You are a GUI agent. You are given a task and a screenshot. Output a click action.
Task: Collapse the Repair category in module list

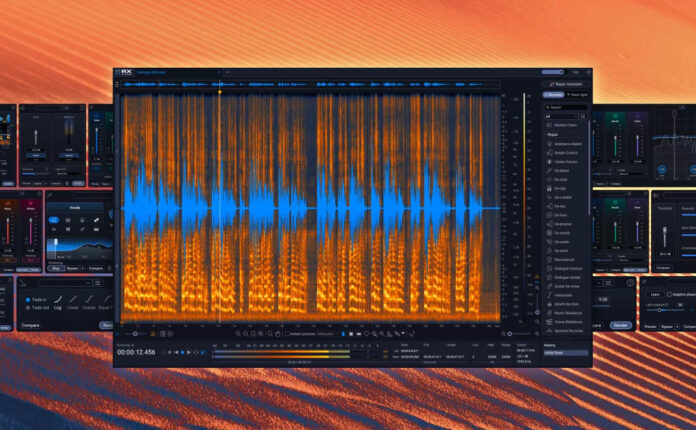tap(546, 134)
